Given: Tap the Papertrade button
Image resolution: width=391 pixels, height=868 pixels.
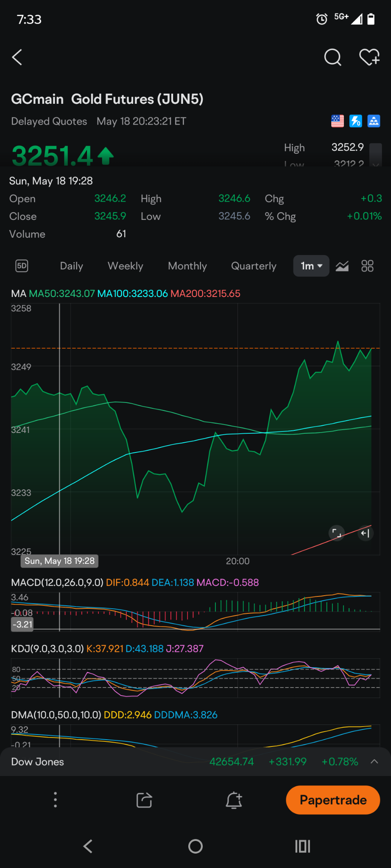Looking at the screenshot, I should pos(333,800).
